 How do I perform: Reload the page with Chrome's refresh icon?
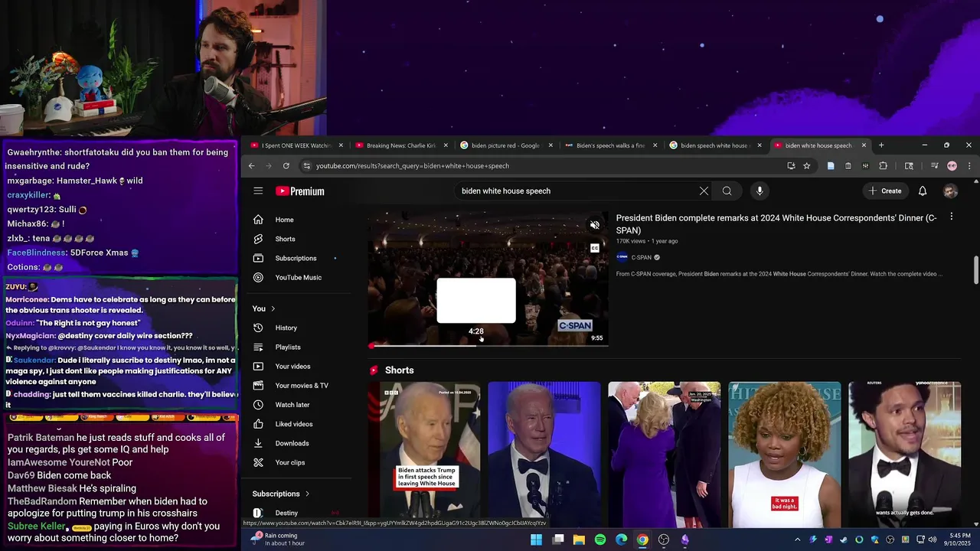click(x=286, y=166)
